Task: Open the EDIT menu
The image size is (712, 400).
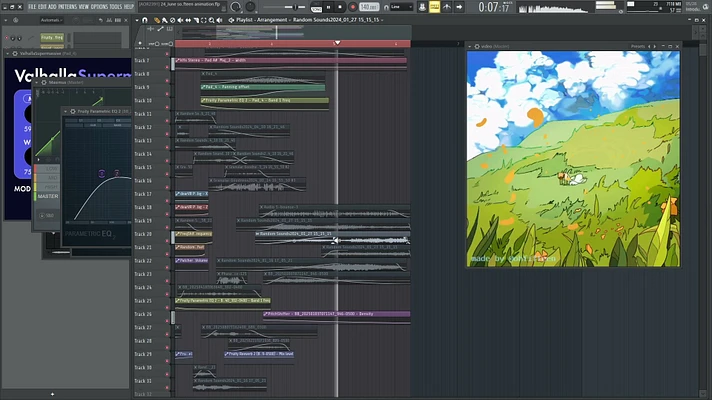Action: click(x=42, y=7)
